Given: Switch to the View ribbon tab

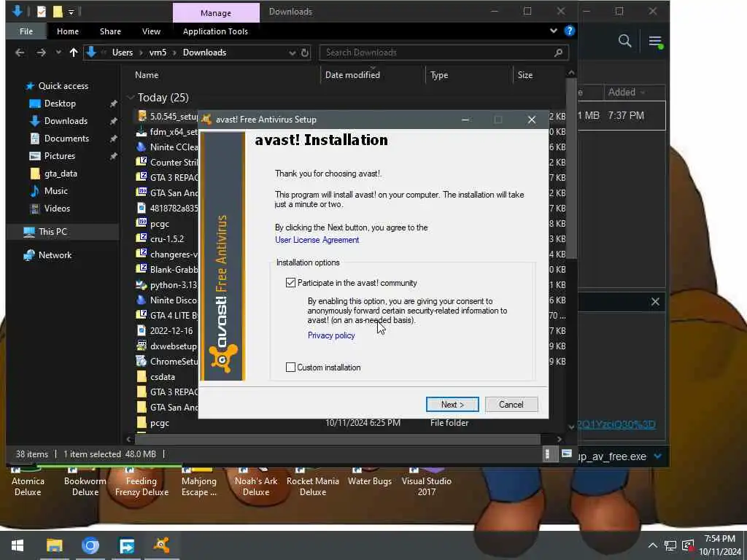Looking at the screenshot, I should (151, 31).
